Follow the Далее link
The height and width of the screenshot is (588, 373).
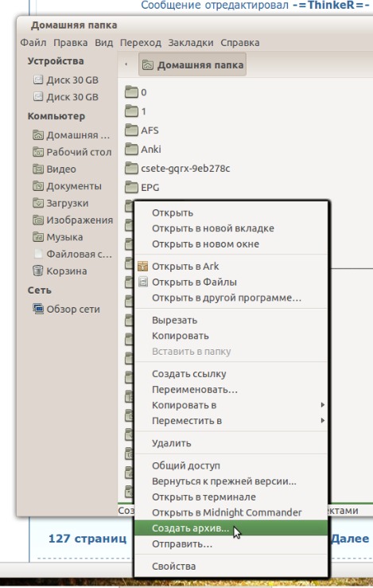tap(350, 539)
